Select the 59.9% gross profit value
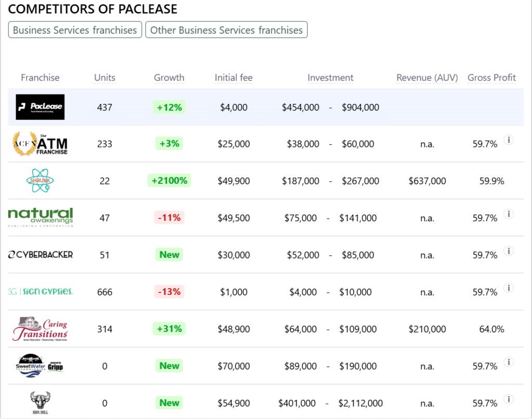 point(491,181)
